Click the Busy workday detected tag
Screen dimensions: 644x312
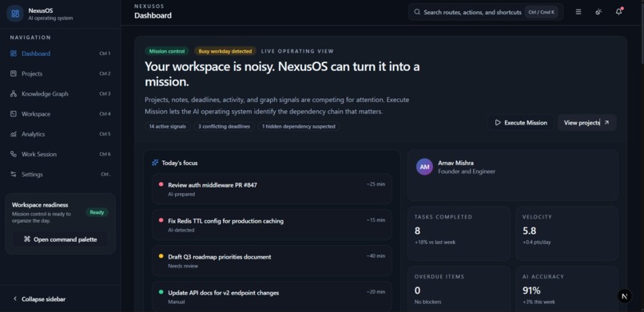click(x=225, y=51)
